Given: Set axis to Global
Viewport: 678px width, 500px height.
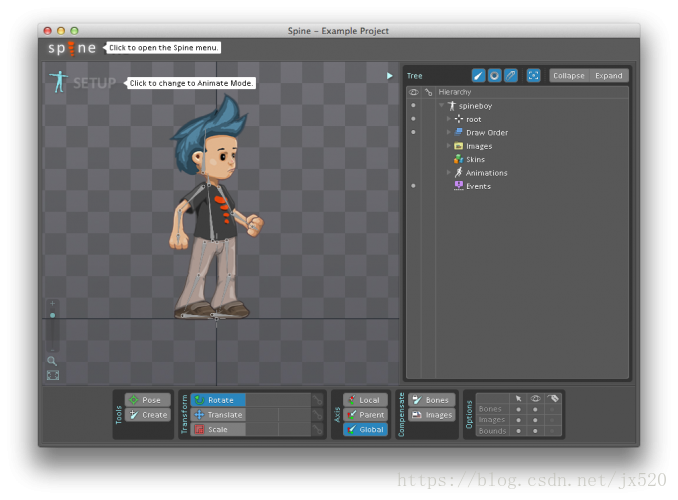Looking at the screenshot, I should [365, 429].
